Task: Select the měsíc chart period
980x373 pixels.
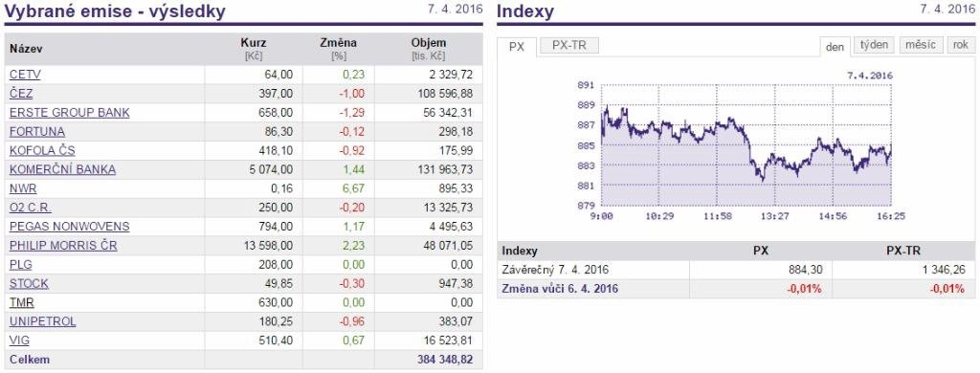Action: coord(921,45)
